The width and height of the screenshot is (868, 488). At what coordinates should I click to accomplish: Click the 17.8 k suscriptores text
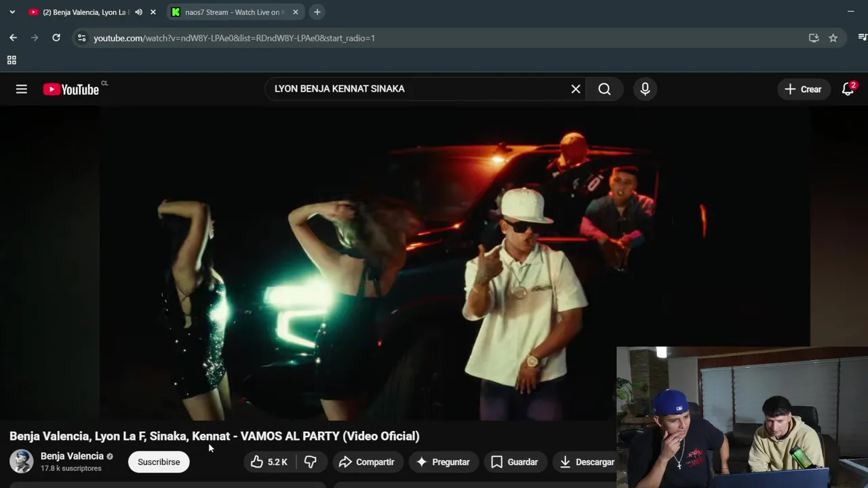tap(71, 468)
